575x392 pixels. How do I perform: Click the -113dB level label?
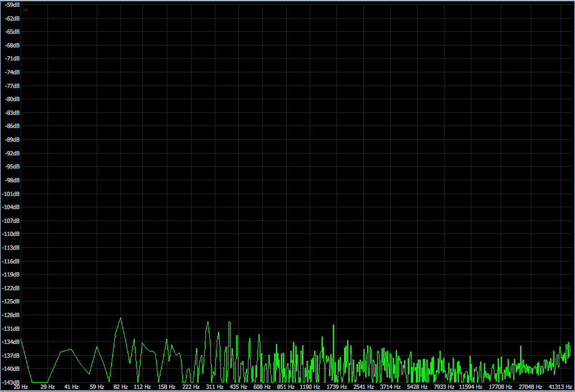pos(11,248)
